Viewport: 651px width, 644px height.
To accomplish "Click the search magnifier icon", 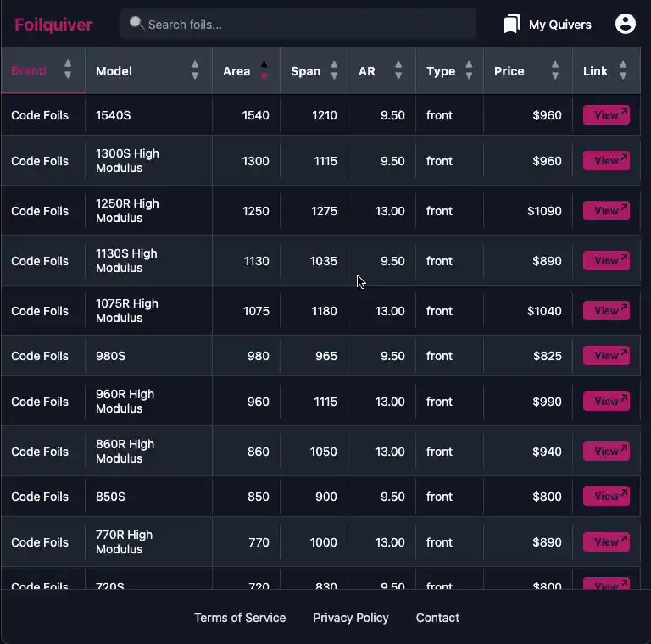I will [136, 24].
